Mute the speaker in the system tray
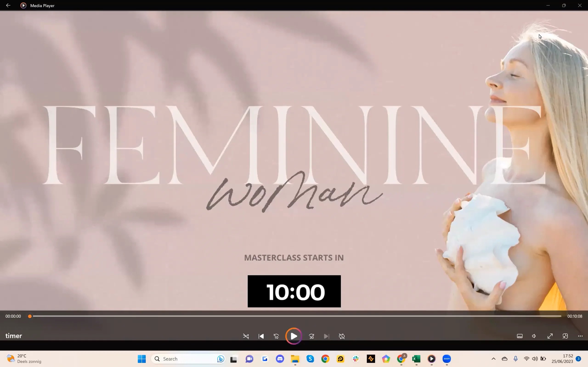The height and width of the screenshot is (367, 588). (x=535, y=359)
